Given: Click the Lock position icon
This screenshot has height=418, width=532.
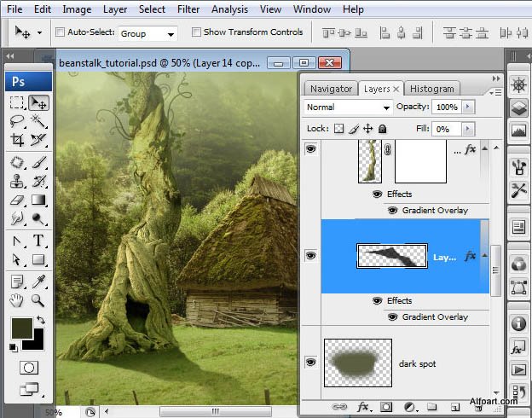Looking at the screenshot, I should [367, 129].
